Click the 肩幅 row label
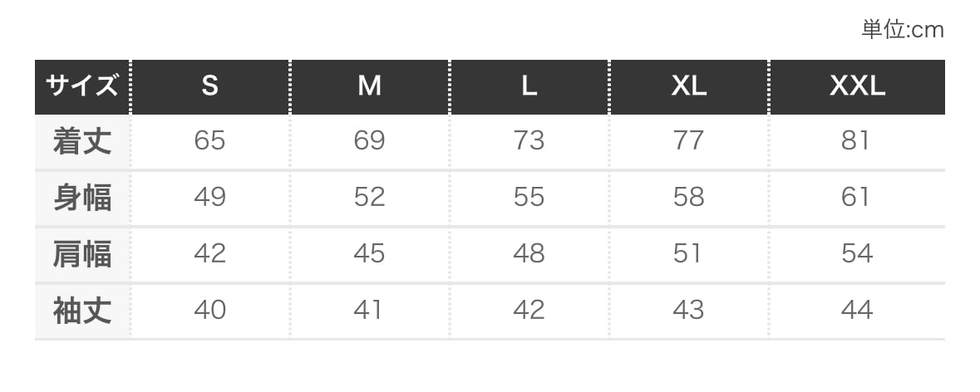This screenshot has width=980, height=392. pyautogui.click(x=81, y=254)
